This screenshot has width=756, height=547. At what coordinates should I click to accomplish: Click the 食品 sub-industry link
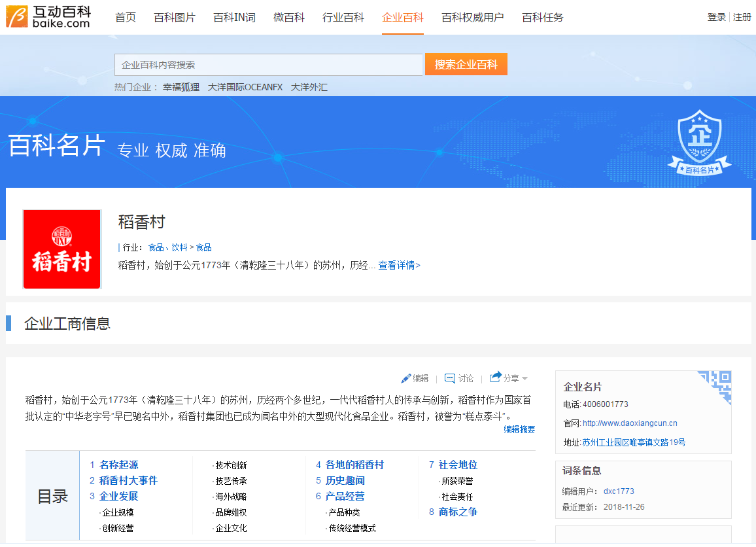[x=203, y=247]
